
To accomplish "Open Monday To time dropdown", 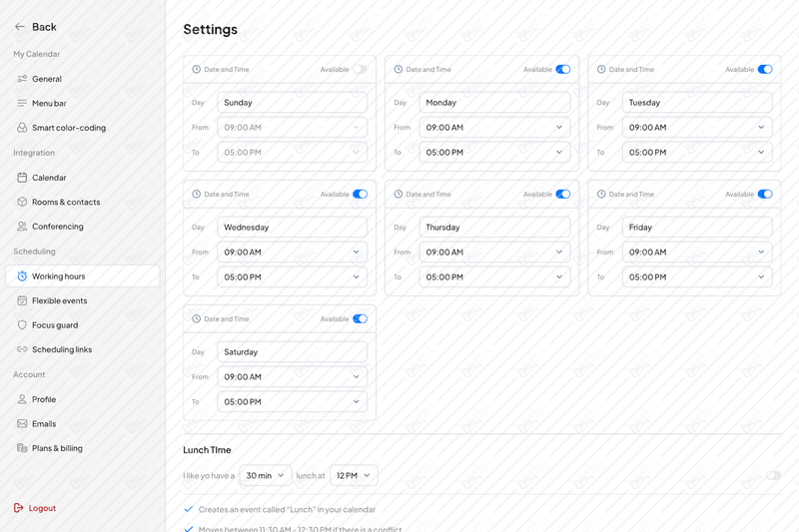I will (494, 153).
